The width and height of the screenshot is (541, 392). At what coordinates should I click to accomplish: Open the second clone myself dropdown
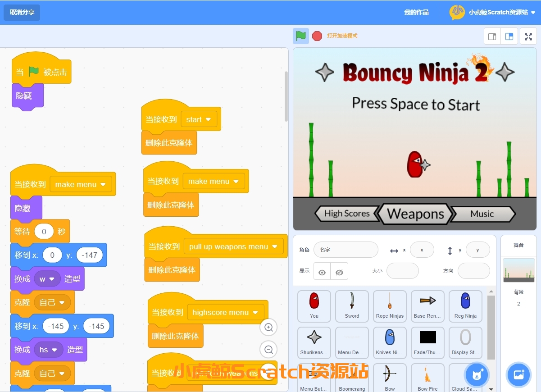(x=52, y=374)
